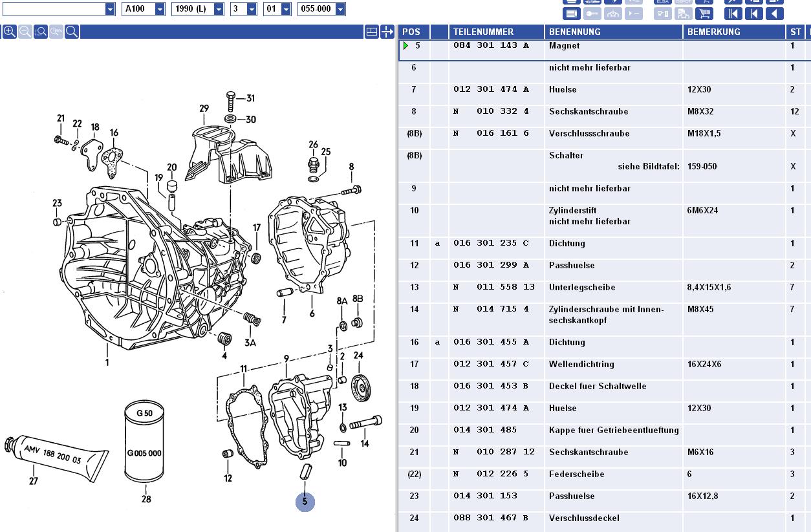Click the zoom in magnifier icon
Screen dimensions: 811x532
(x=10, y=32)
